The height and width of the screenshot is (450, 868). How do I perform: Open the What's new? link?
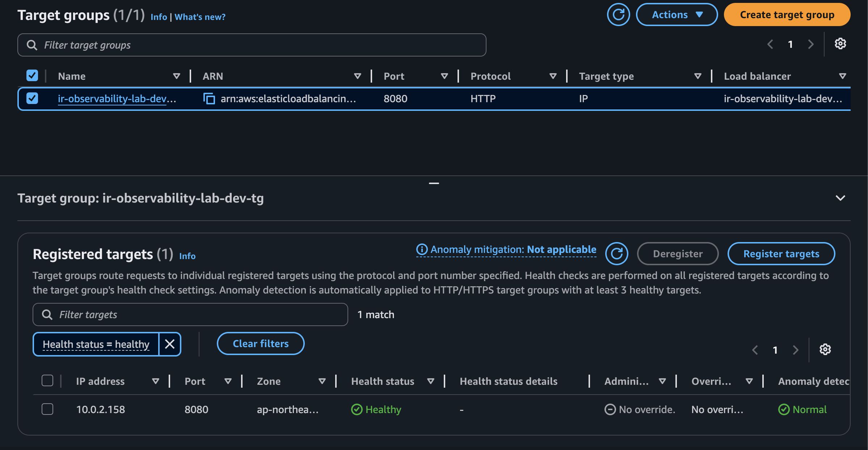tap(200, 17)
